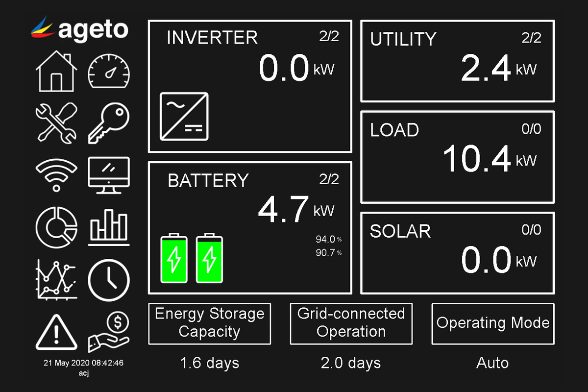Open the Load 10.4 kW panel
The image size is (588, 392).
click(x=458, y=157)
